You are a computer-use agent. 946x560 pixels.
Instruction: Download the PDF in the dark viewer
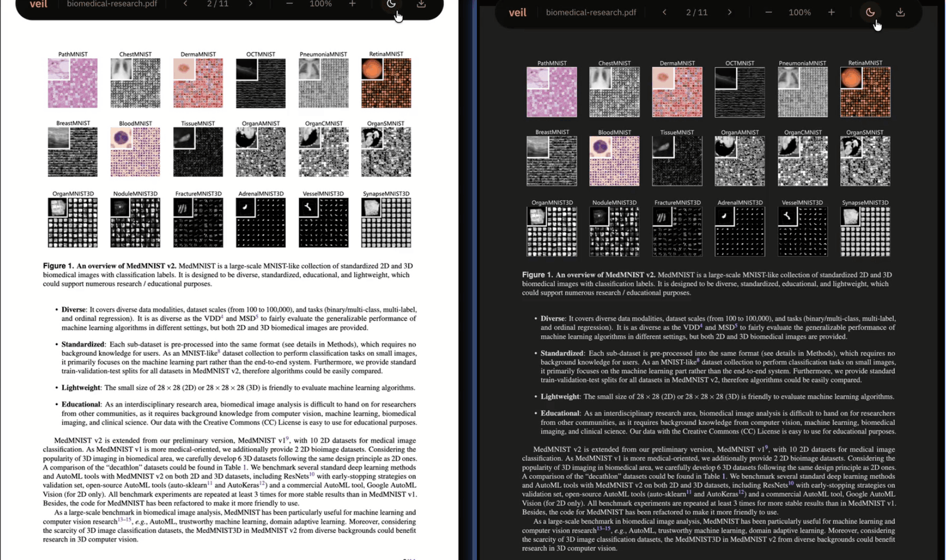point(900,12)
